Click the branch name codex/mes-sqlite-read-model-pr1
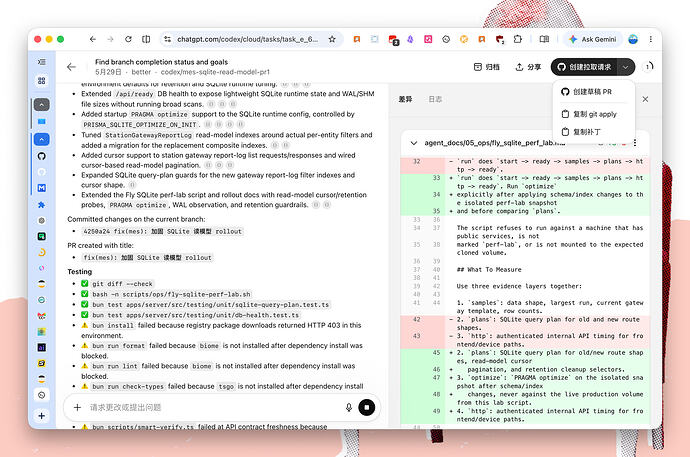Screen dimensions: 690x457 (x=215, y=72)
